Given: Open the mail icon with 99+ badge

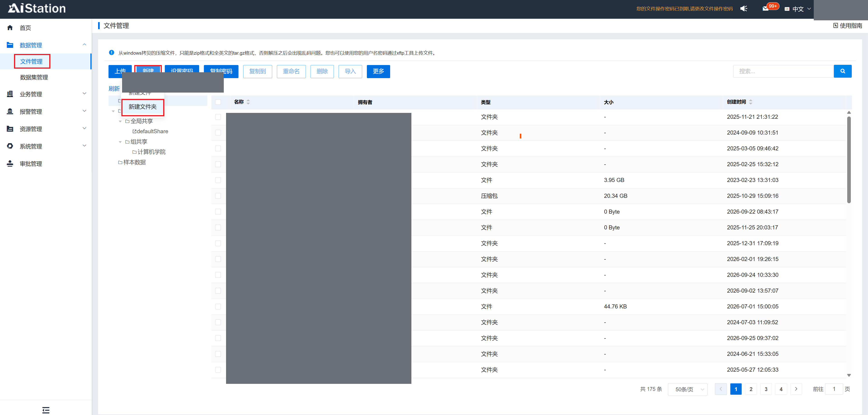Looking at the screenshot, I should (x=766, y=8).
